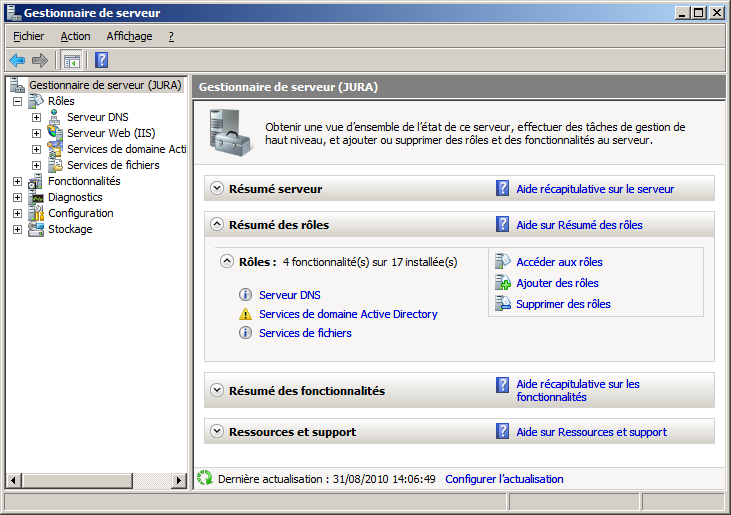731x515 pixels.
Task: Open the Action menu
Action: click(x=75, y=36)
